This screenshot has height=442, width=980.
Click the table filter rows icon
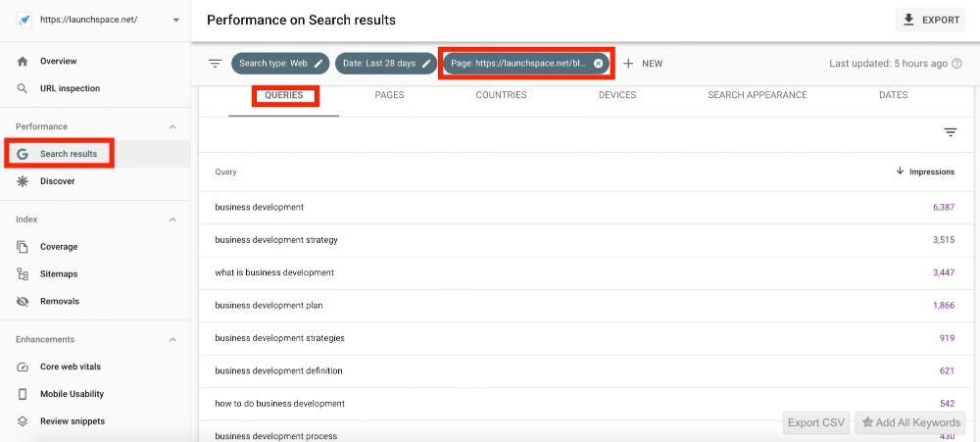coord(951,132)
